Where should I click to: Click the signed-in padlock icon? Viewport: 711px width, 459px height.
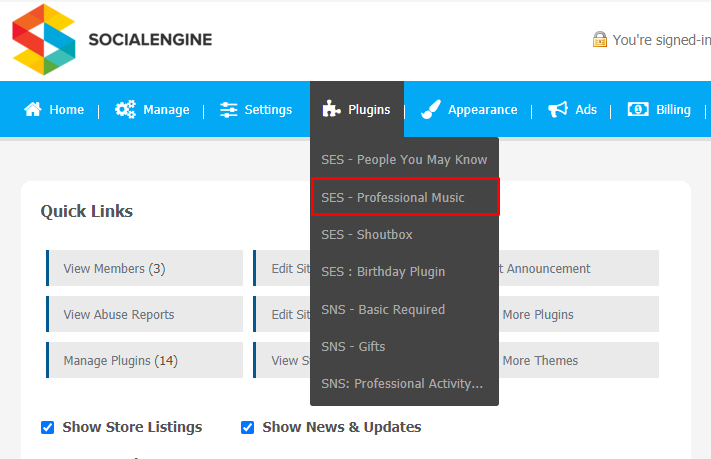click(600, 39)
